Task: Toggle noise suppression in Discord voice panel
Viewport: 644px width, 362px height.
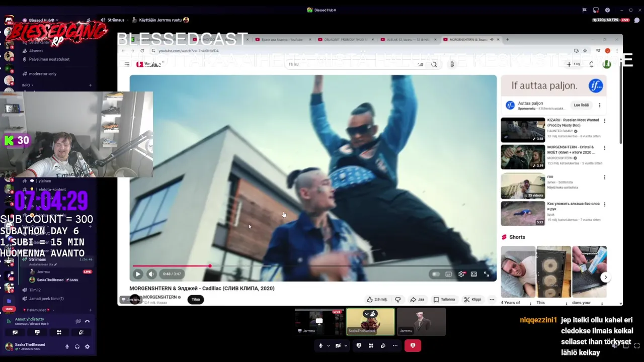Action: click(78, 321)
